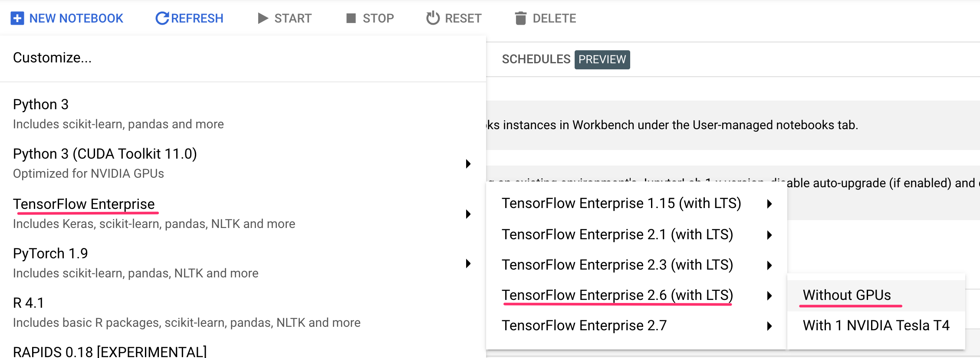980x358 pixels.
Task: Expand Python 3 CUDA Toolkit submenu arrow
Action: (468, 164)
